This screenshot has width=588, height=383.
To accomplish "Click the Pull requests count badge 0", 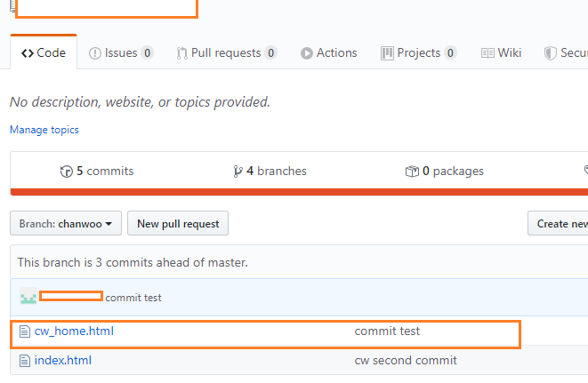I will (x=270, y=52).
